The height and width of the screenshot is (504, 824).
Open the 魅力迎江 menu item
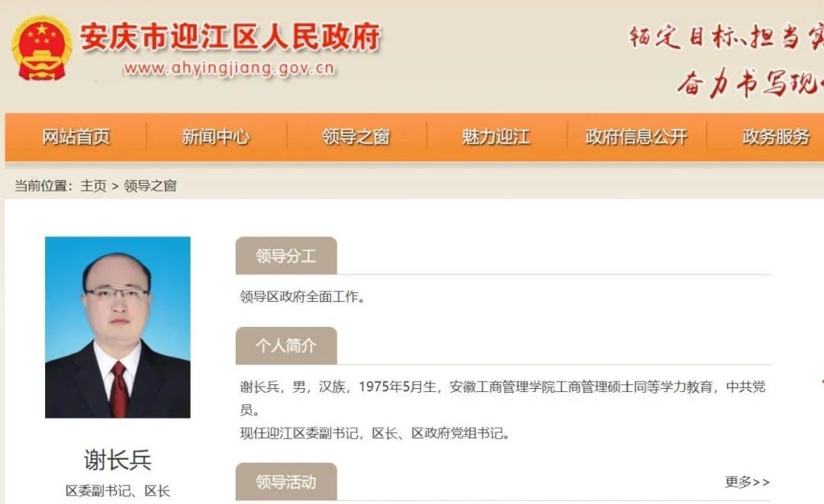coord(496,137)
